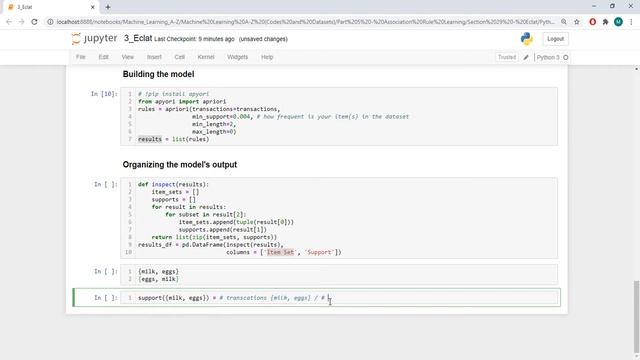
Task: Reload the page with refresh icon
Action: point(34,22)
